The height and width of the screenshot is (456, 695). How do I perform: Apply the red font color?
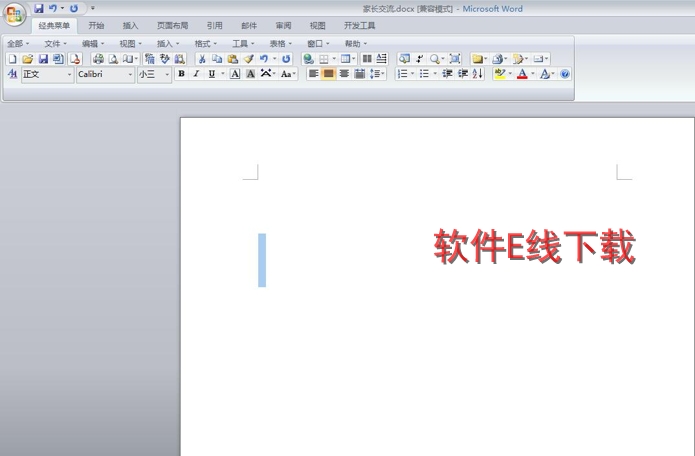coord(522,74)
